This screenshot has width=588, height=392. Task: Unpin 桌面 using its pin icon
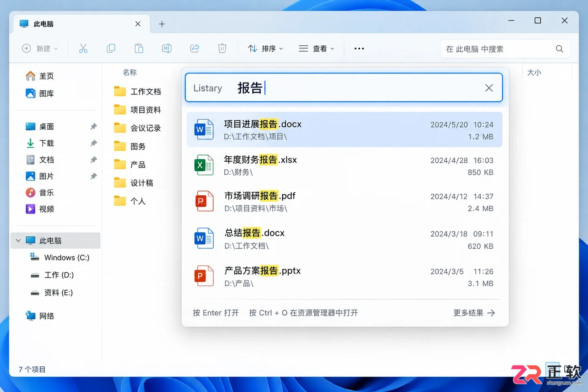[x=94, y=127]
